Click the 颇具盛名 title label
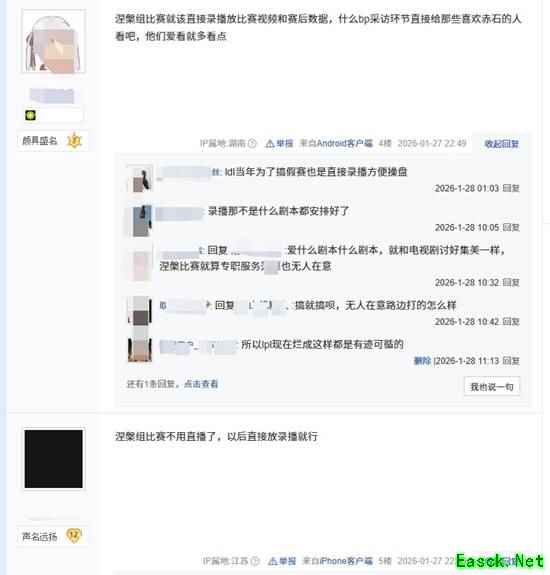The height and width of the screenshot is (575, 550). pyautogui.click(x=40, y=141)
